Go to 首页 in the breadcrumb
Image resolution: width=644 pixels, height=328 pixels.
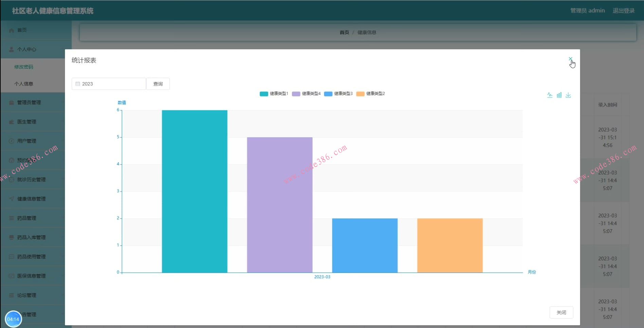344,33
